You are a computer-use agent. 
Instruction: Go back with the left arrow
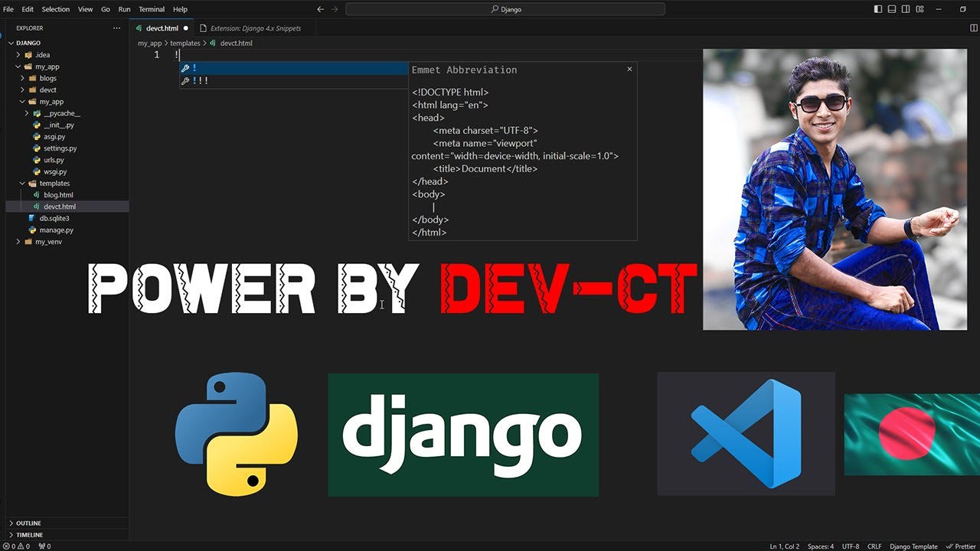pyautogui.click(x=320, y=9)
